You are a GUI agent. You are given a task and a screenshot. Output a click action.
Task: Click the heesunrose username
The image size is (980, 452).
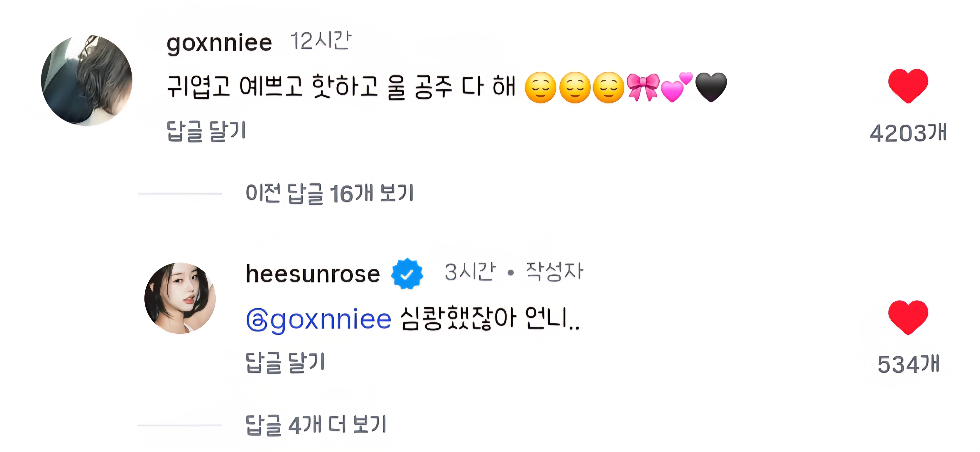pyautogui.click(x=313, y=274)
